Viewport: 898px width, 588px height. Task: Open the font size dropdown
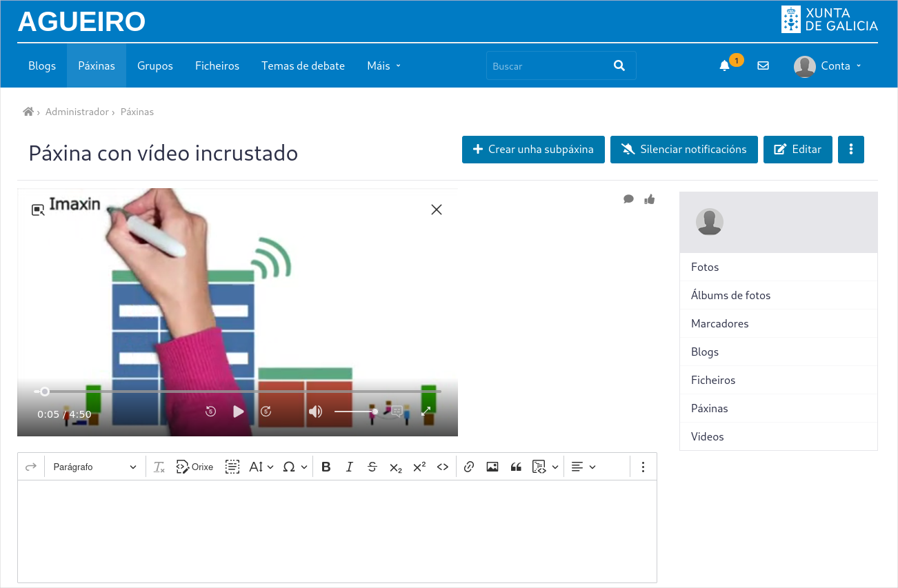click(x=261, y=467)
